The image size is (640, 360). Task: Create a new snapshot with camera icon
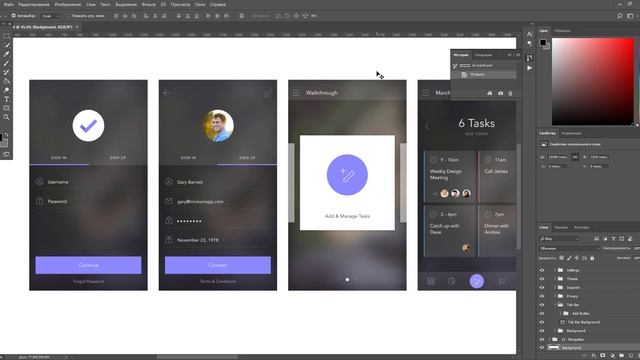pyautogui.click(x=500, y=93)
